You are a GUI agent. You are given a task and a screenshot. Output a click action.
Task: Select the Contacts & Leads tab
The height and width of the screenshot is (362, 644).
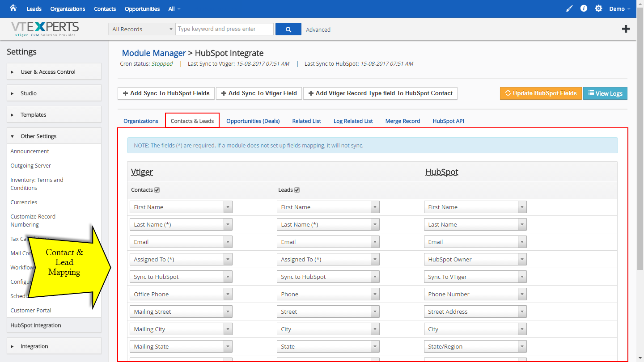point(192,121)
